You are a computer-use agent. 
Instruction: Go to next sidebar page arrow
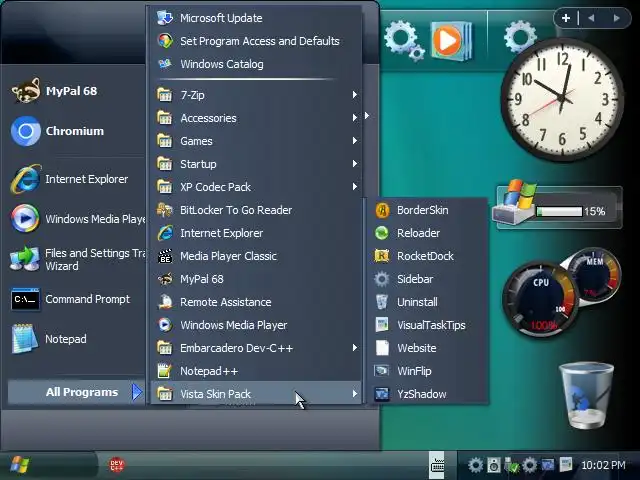click(616, 18)
